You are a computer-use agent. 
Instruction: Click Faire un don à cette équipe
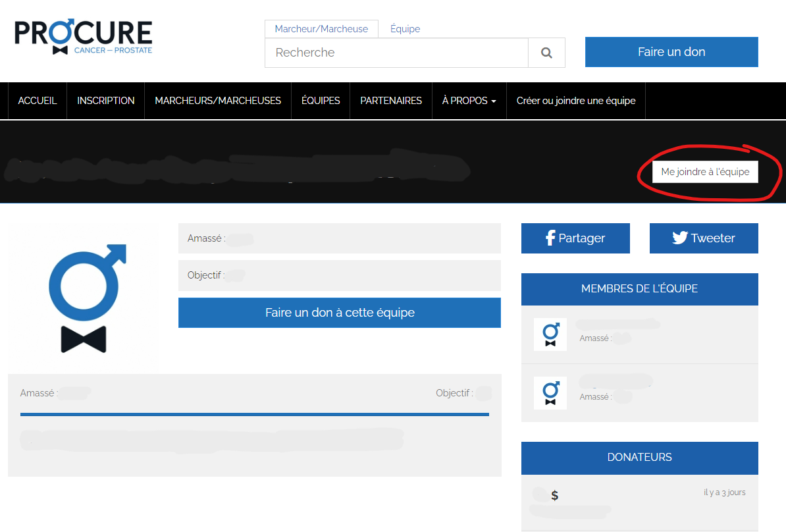340,313
